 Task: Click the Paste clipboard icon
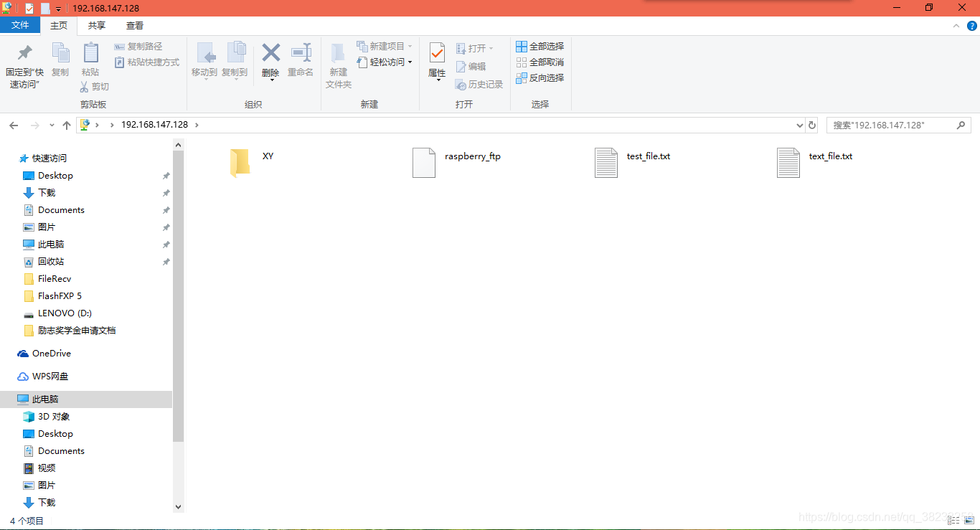pos(90,53)
